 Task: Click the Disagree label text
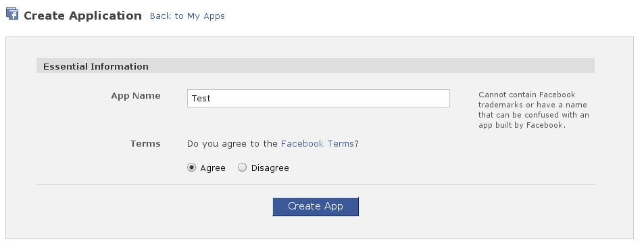pyautogui.click(x=270, y=168)
